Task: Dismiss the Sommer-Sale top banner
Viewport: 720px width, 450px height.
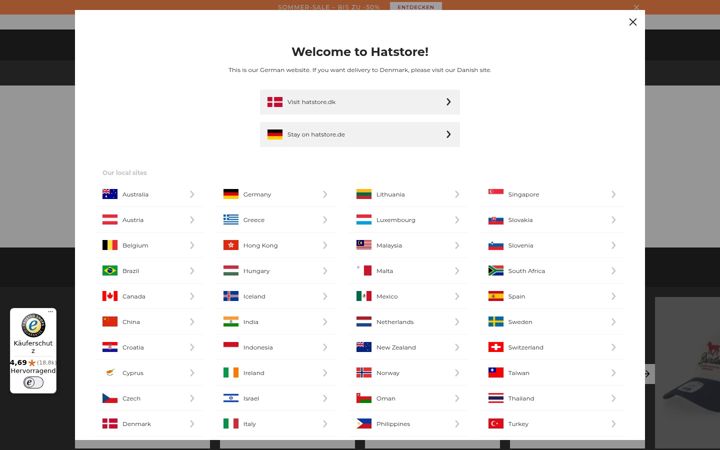Action: [x=636, y=6]
